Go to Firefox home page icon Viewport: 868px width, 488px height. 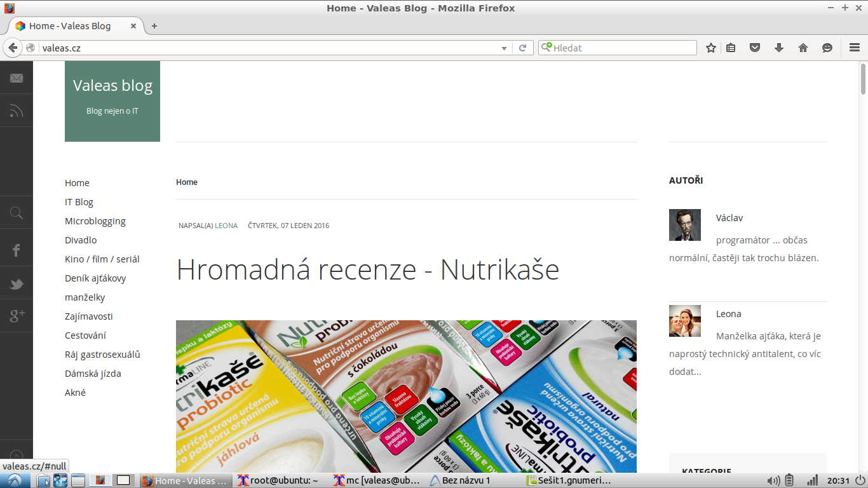pos(803,48)
